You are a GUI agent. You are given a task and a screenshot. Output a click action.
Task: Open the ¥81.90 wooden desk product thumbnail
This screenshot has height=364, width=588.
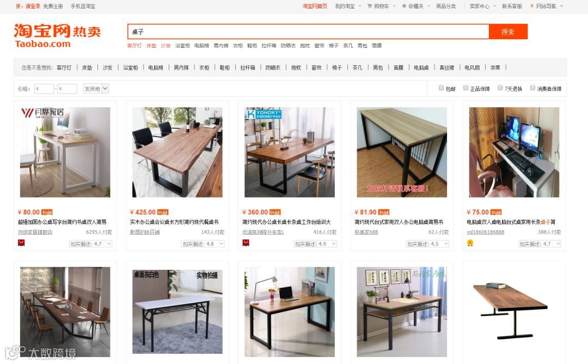click(x=402, y=152)
